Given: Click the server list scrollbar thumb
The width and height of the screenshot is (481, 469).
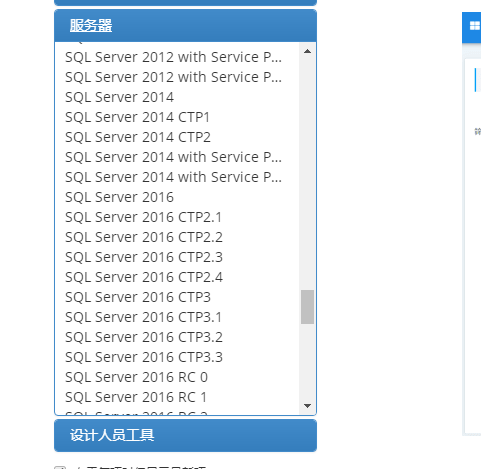Looking at the screenshot, I should [x=307, y=307].
